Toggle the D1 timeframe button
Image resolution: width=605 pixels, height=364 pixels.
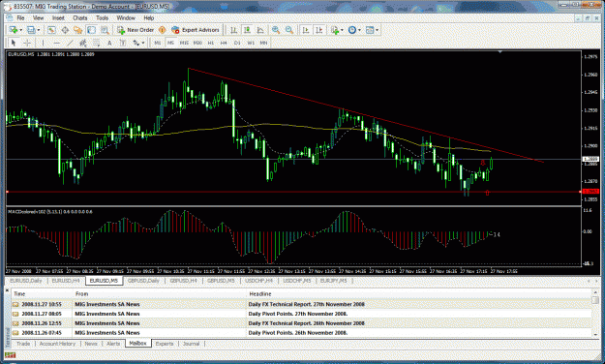pyautogui.click(x=237, y=43)
